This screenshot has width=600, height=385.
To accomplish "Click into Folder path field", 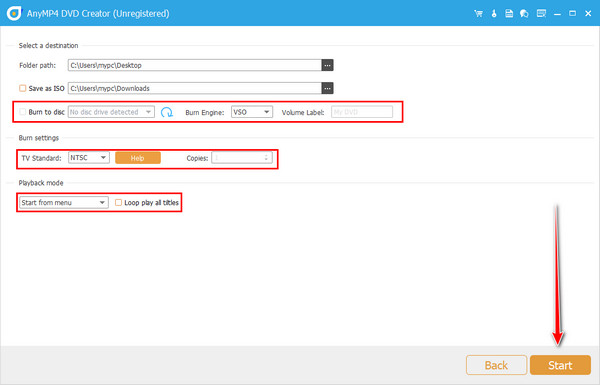I will point(195,65).
